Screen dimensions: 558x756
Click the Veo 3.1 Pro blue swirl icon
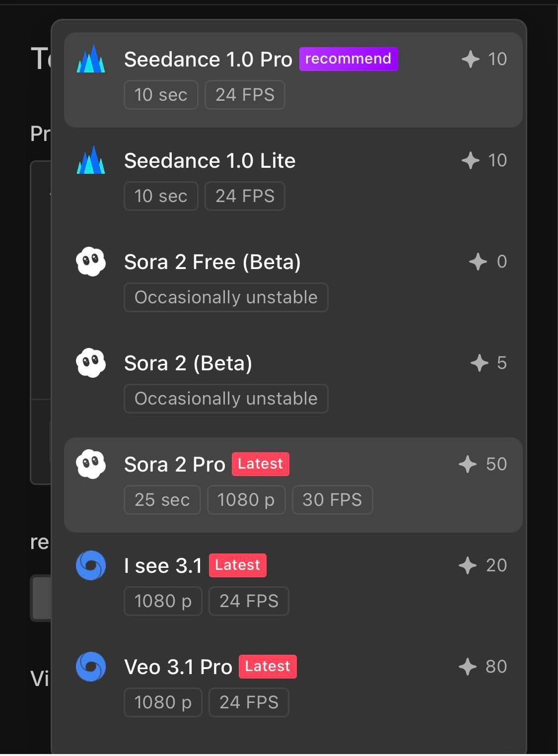[x=91, y=667]
